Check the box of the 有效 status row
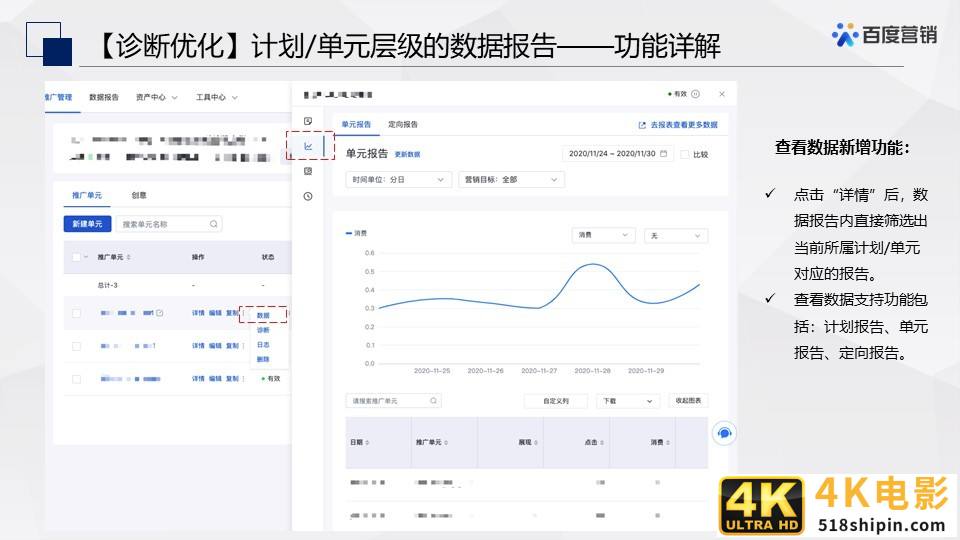This screenshot has width=960, height=540. [77, 380]
